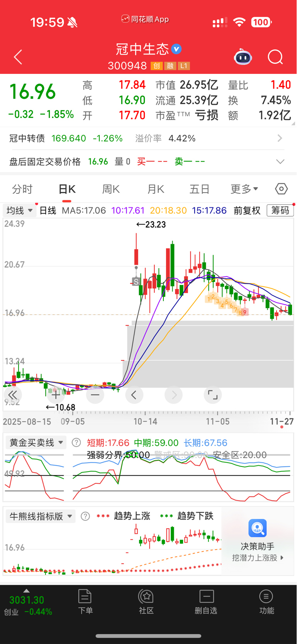Tap the 趋势上涨 legend label
Viewport: 297px width, 644px height.
tap(132, 516)
